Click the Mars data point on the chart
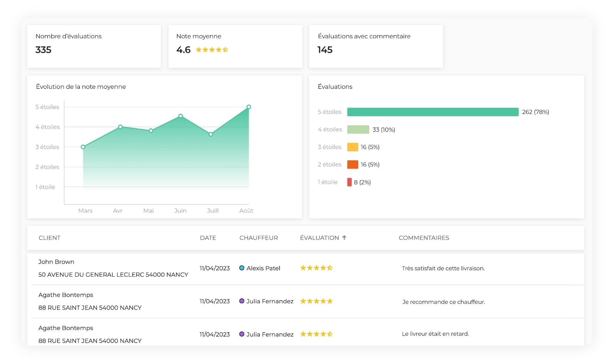Viewport: 614px width, 364px height. tap(83, 147)
